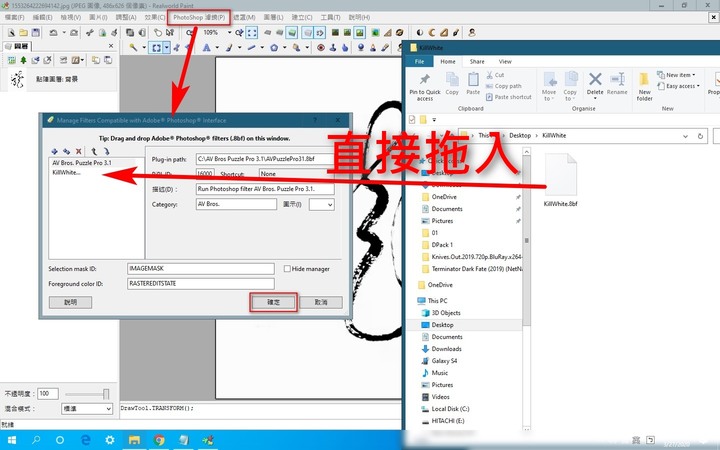Switch to the Share tab in File Explorer

pyautogui.click(x=477, y=62)
